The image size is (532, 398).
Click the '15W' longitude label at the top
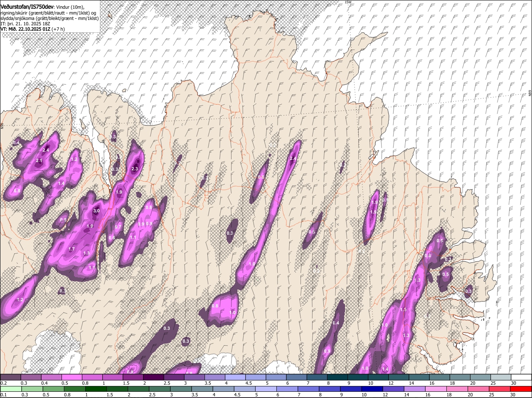point(348,2)
